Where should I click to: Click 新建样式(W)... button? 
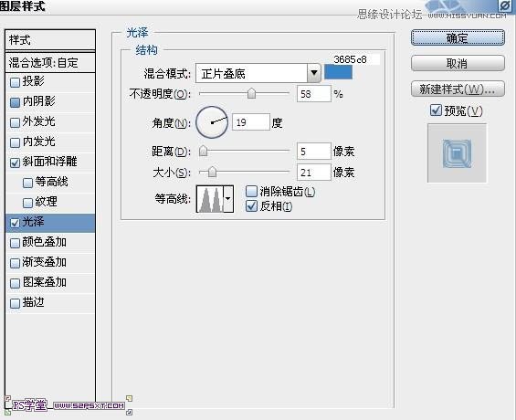pyautogui.click(x=458, y=89)
